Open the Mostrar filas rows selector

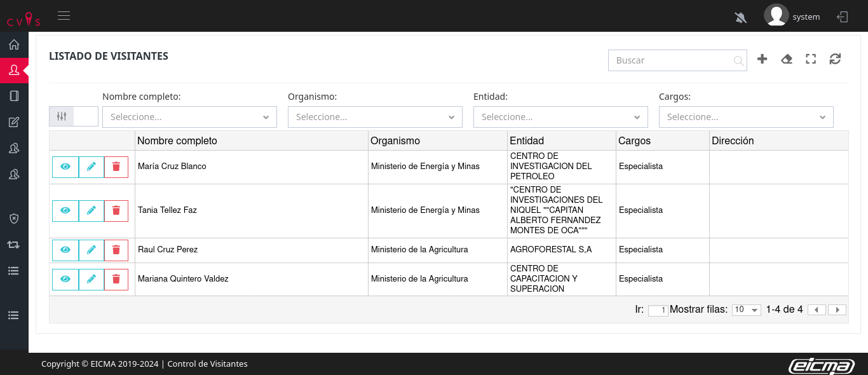(x=746, y=310)
